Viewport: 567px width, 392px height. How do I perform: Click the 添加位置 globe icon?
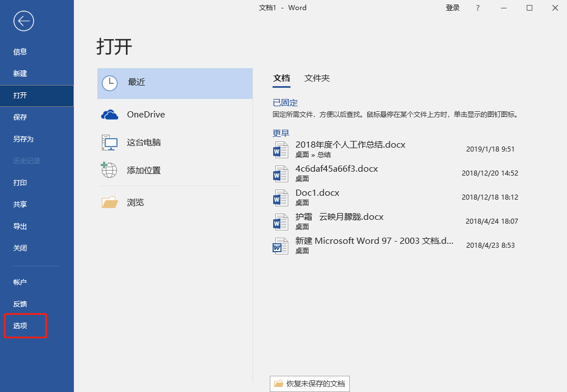[x=109, y=170]
